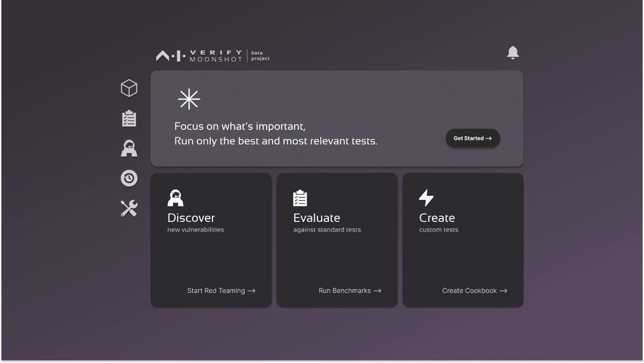Open the clipboard benchmarking sidebar icon
Viewport: 644px width, 363px height.
[x=129, y=119]
